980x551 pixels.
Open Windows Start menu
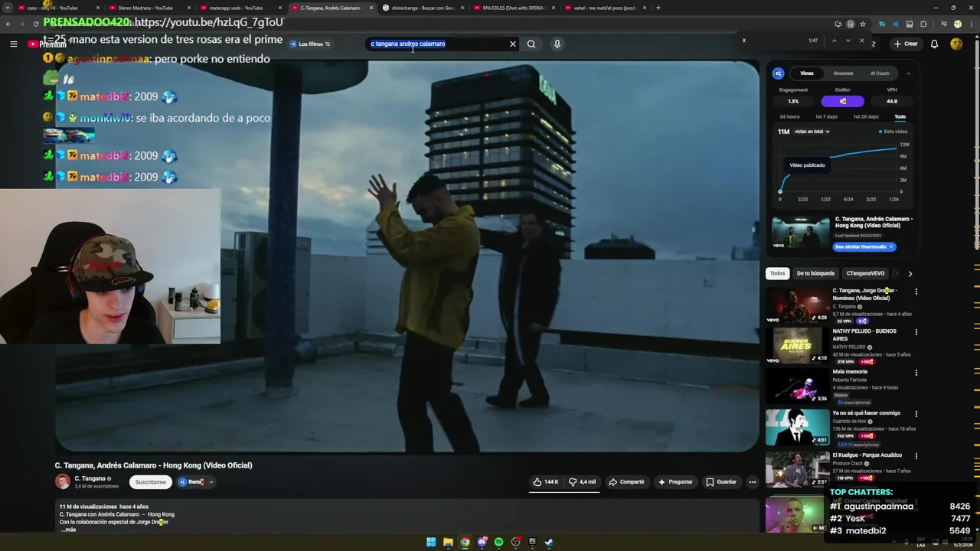click(431, 543)
